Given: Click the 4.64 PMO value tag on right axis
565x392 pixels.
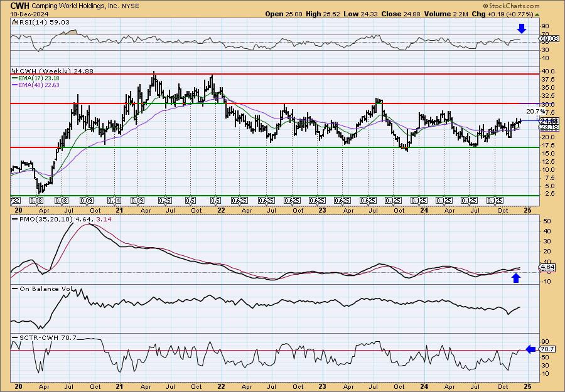Looking at the screenshot, I should coord(548,267).
